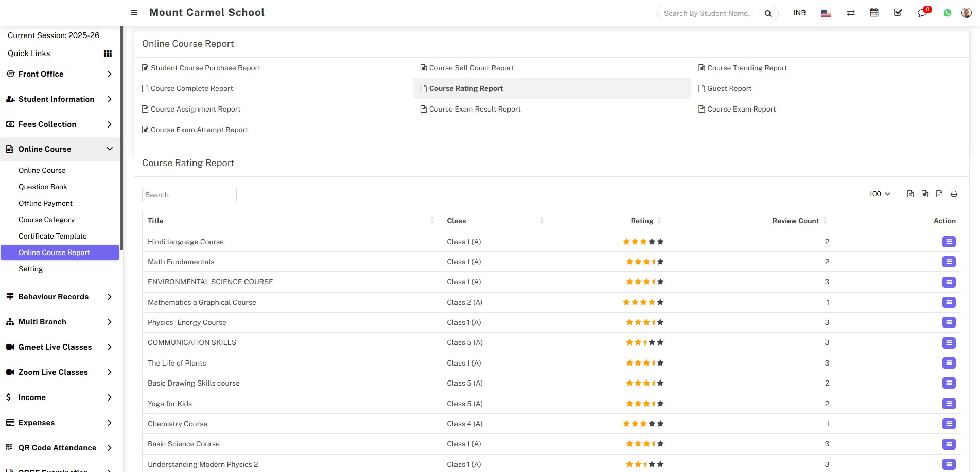Click the task checklist icon in header
Screen dimensions: 980x472
(898, 13)
